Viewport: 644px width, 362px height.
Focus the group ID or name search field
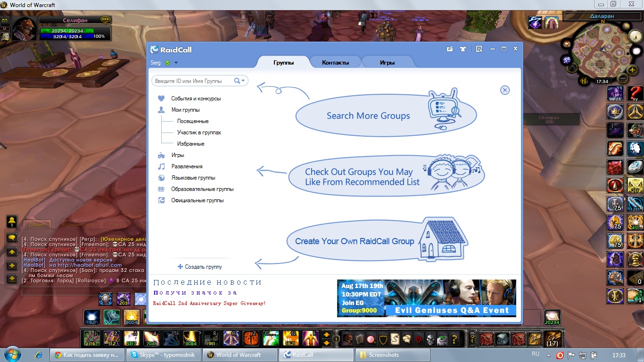(x=199, y=81)
